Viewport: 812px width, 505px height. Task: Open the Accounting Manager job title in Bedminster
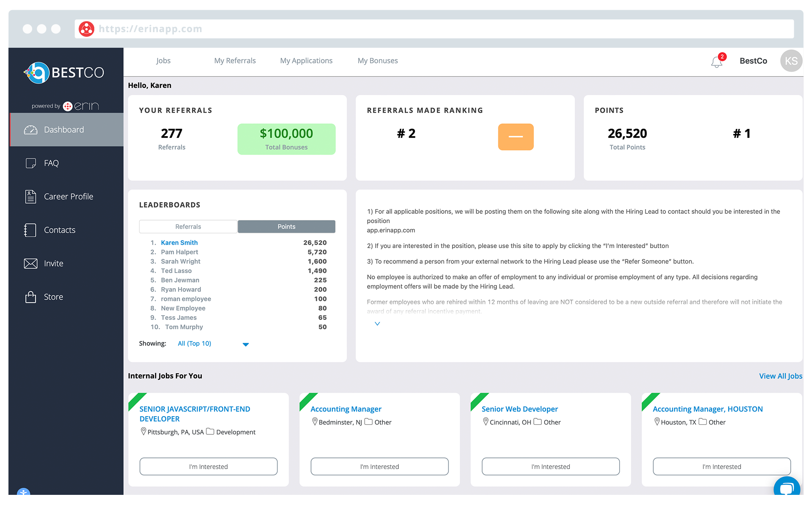pos(346,409)
